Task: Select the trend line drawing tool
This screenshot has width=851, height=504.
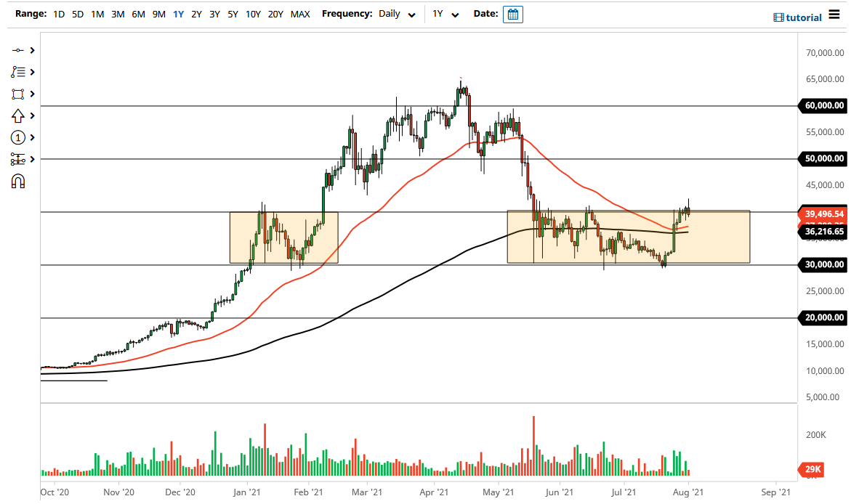Action: tap(18, 50)
